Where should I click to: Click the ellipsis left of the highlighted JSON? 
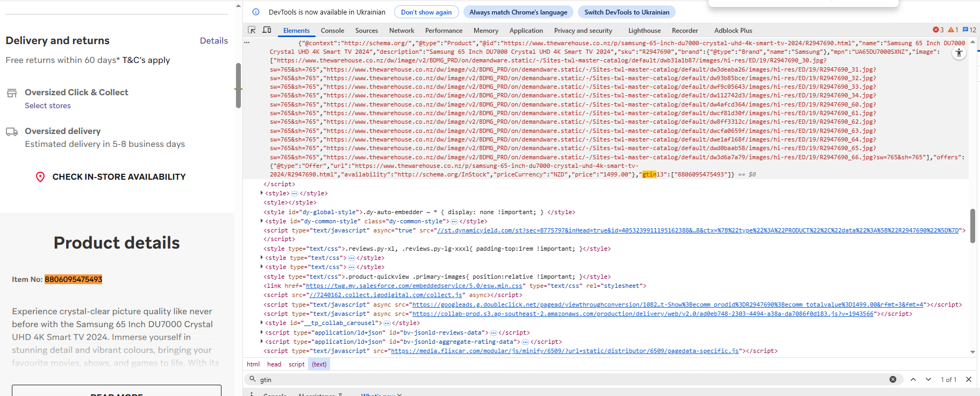[247, 42]
